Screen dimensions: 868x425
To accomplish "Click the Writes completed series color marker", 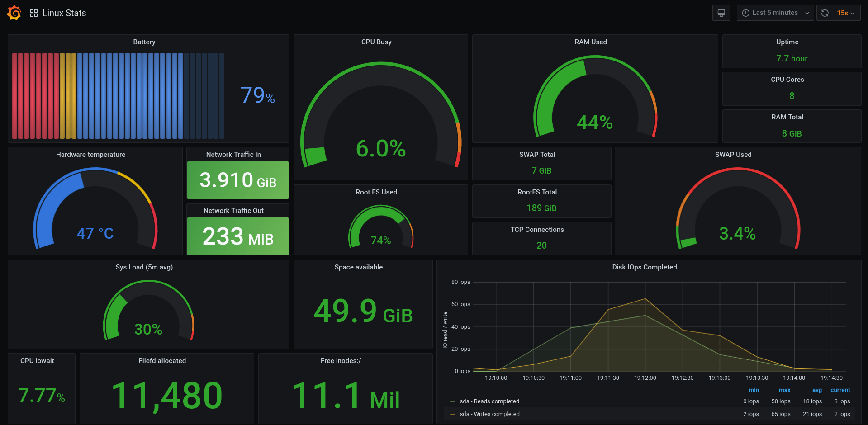I will [451, 414].
